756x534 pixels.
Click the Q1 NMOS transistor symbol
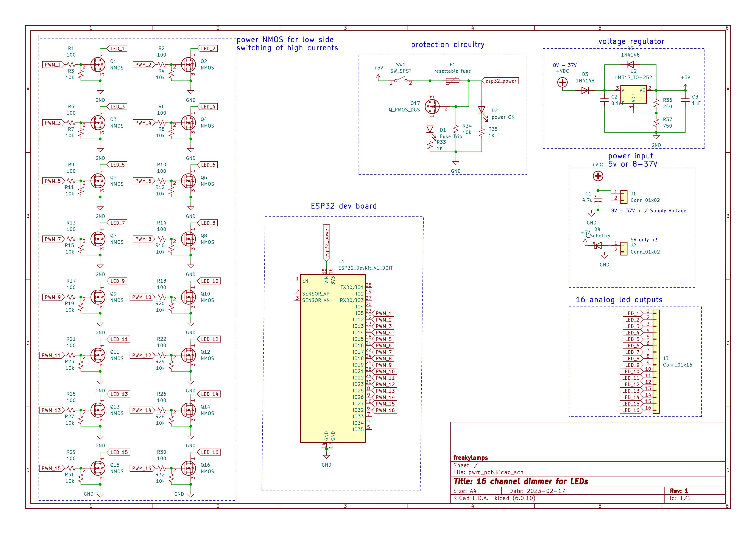tap(98, 65)
